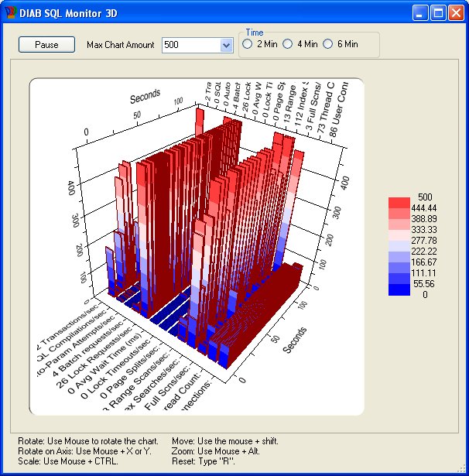The height and width of the screenshot is (476, 469).
Task: Click the Move: Use the mouse + shift text
Action: click(x=225, y=441)
